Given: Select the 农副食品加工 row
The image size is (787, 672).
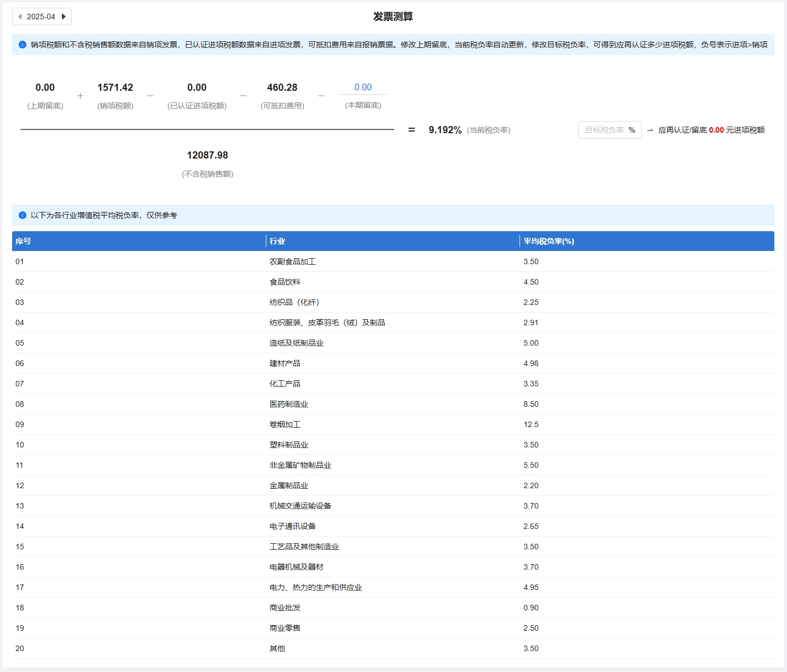Looking at the screenshot, I should tap(293, 261).
